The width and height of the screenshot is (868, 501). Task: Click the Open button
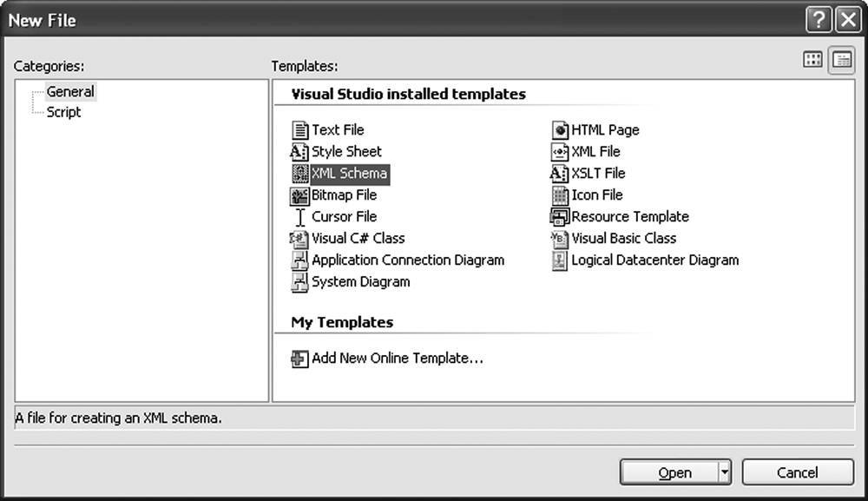pos(668,472)
